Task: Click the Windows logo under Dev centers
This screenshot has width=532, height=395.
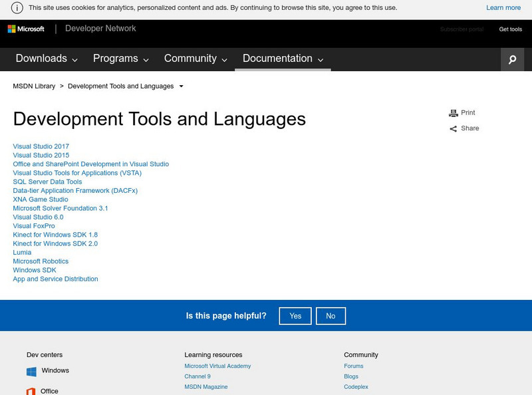Action: pyautogui.click(x=31, y=372)
